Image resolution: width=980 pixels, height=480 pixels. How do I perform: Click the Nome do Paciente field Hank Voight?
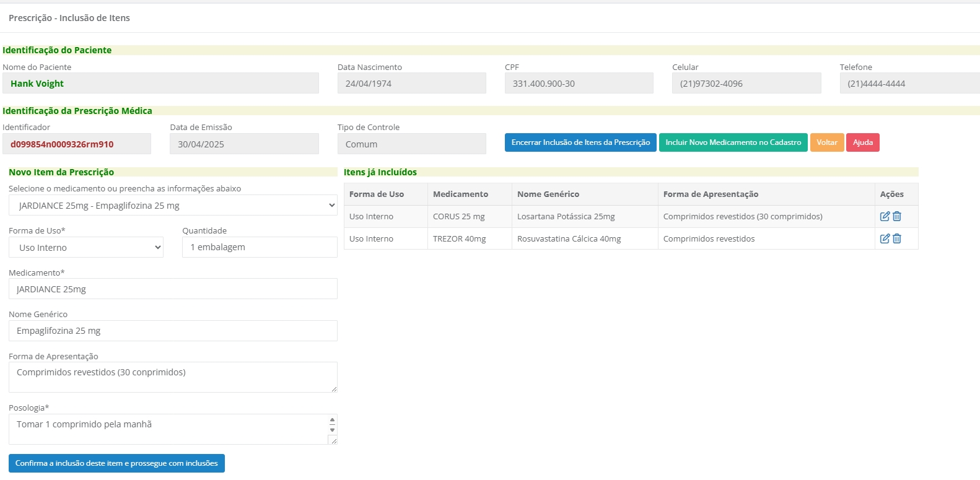click(160, 83)
